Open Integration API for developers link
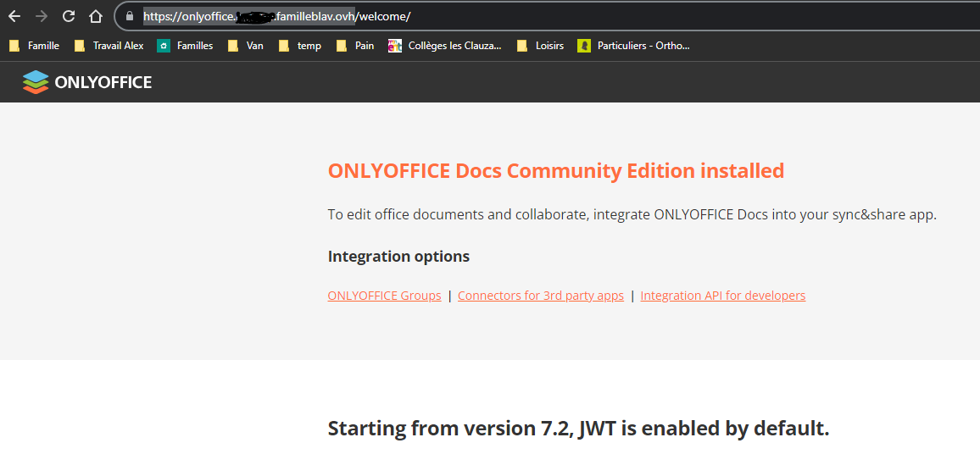 (723, 296)
